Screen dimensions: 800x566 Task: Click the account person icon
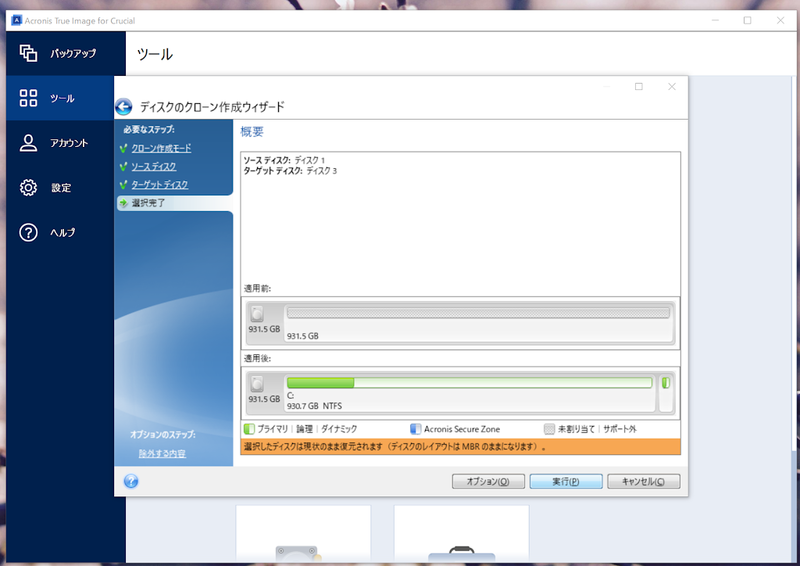tap(28, 143)
